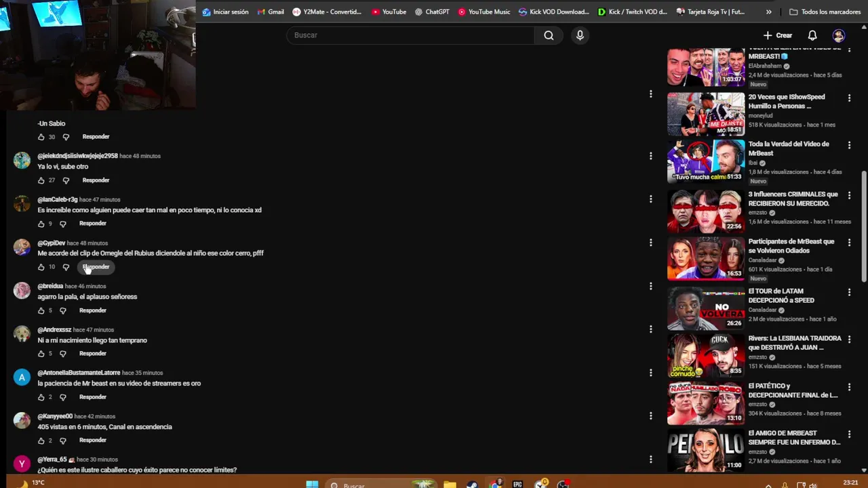
Task: Open the 'Todos los marcadores' folder
Action: [825, 12]
